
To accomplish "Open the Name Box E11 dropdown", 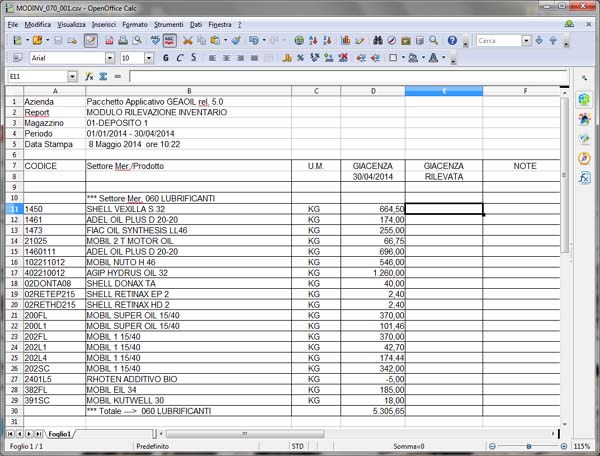I will click(x=72, y=77).
